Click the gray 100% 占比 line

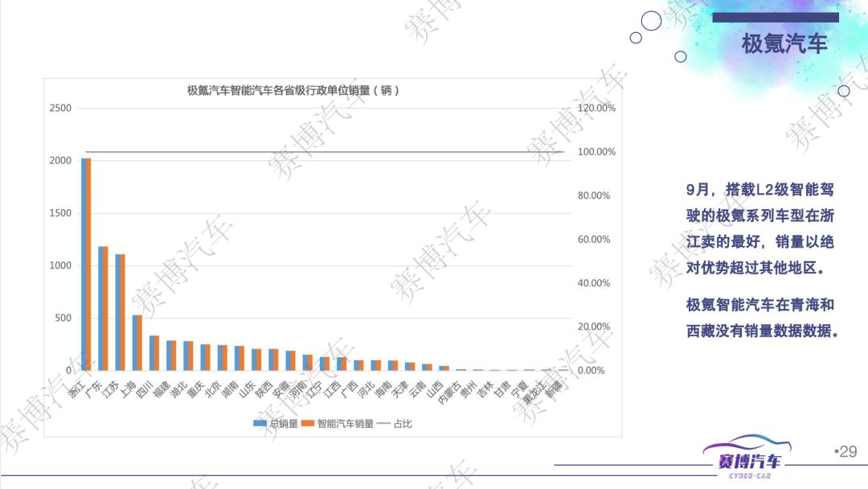pos(325,152)
